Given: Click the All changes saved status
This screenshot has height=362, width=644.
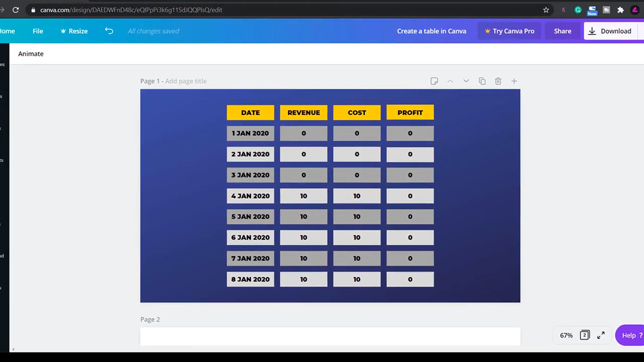Looking at the screenshot, I should (x=153, y=31).
